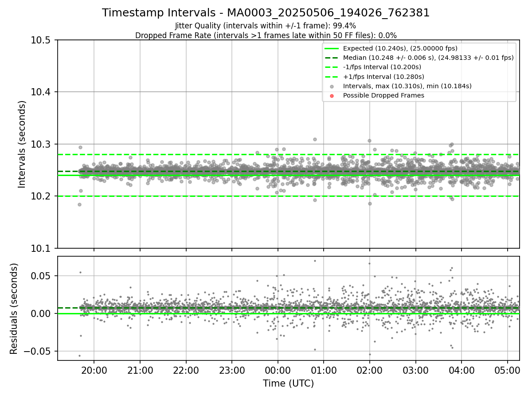Click the 0.00 residuals tick label
This screenshot has width=532, height=399.
click(x=41, y=313)
